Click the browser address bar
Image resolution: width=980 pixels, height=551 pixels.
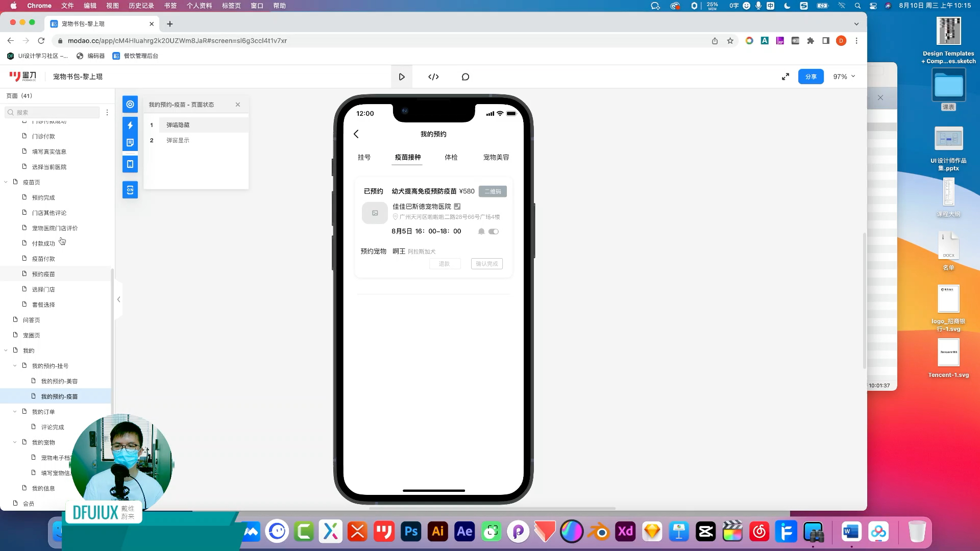click(x=383, y=41)
